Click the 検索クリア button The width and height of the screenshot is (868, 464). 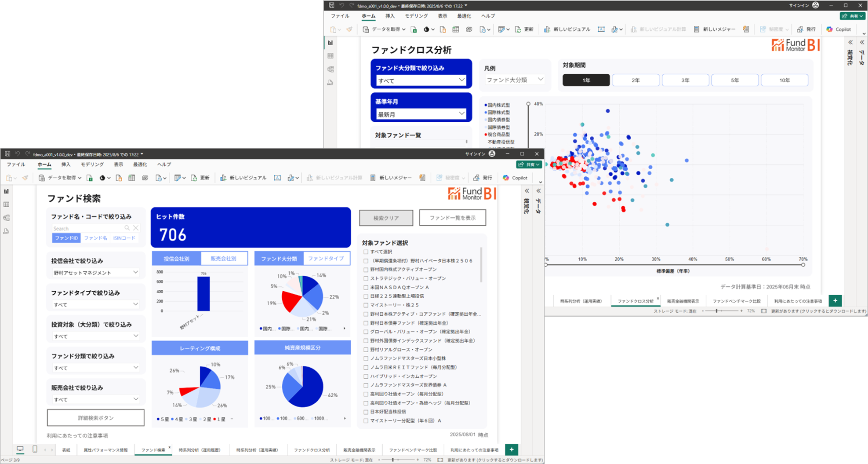(386, 218)
